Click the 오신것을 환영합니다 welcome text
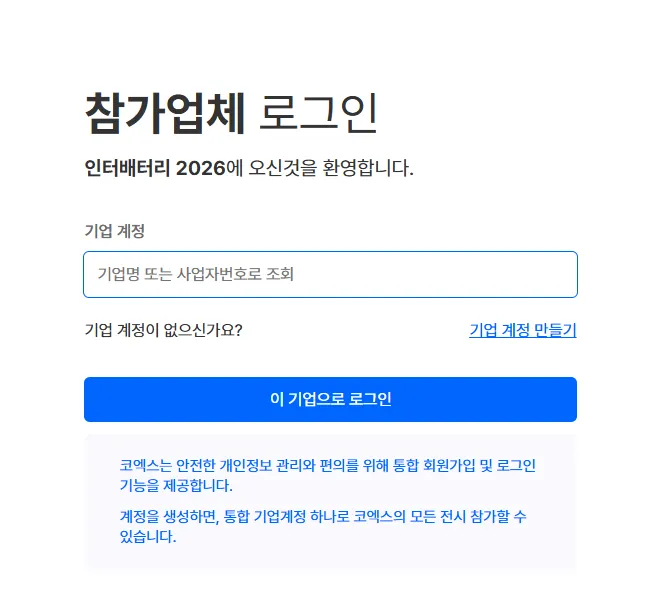The height and width of the screenshot is (606, 647). click(x=331, y=168)
